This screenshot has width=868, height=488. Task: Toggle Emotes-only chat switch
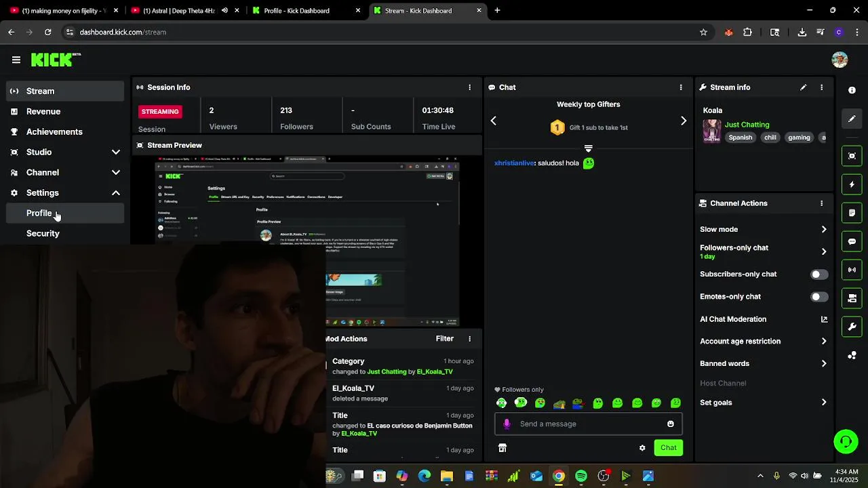[819, 297]
